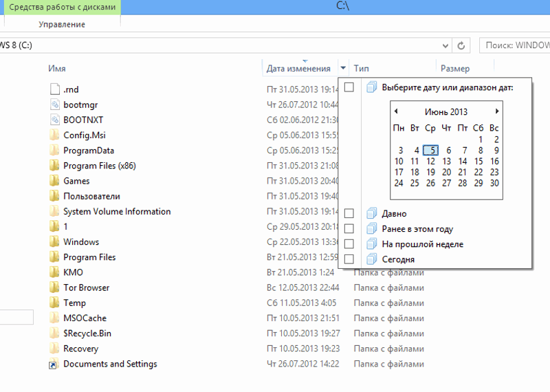The width and height of the screenshot is (550, 392).
Task: Click the Games folder icon
Action: (x=54, y=181)
